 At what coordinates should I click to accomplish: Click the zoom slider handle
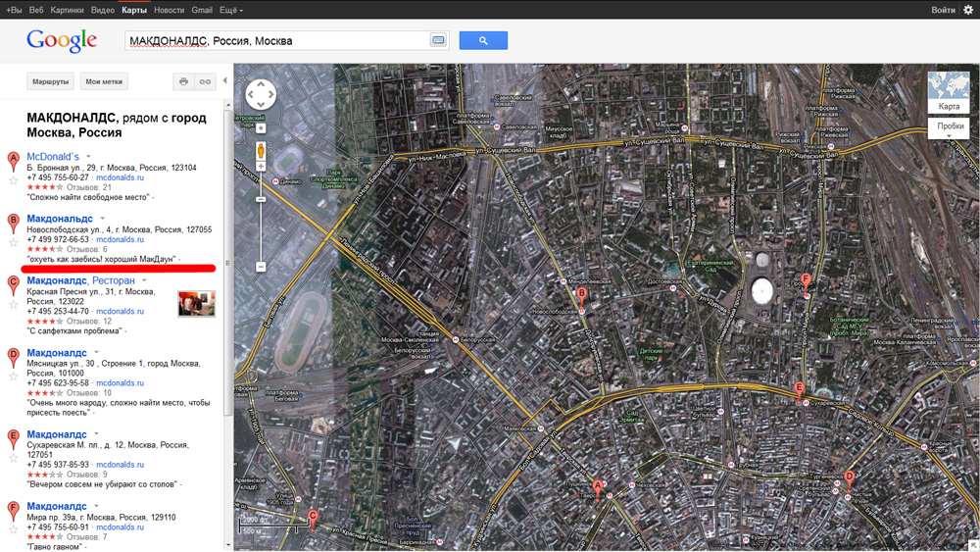click(x=261, y=199)
